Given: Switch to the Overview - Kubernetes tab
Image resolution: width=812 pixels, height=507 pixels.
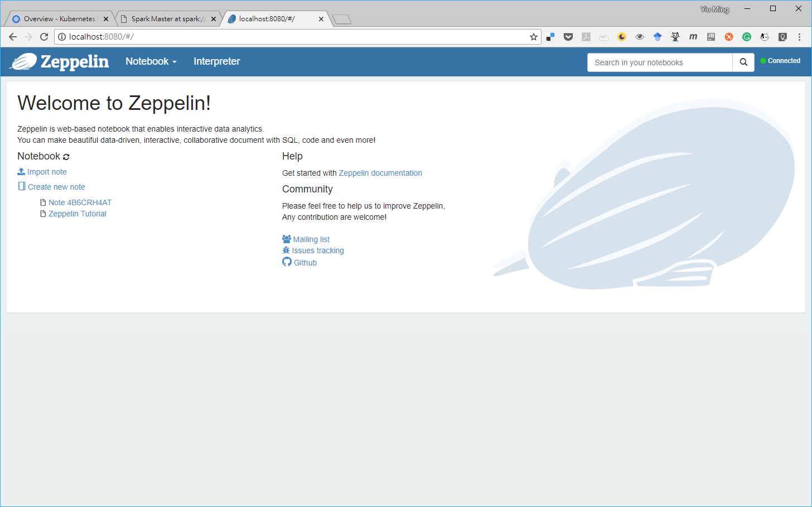Looking at the screenshot, I should 59,19.
